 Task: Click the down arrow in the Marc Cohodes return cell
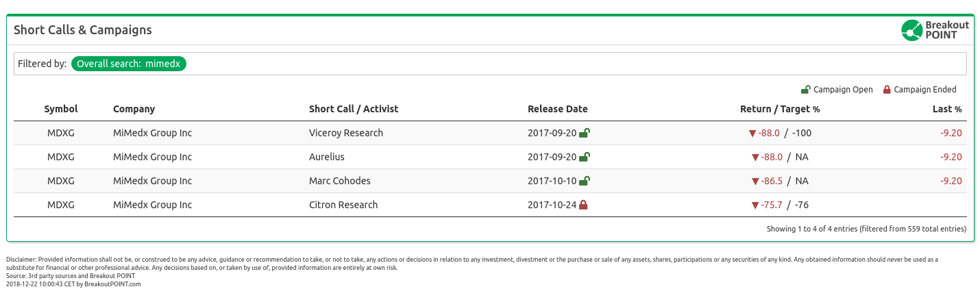coord(755,182)
